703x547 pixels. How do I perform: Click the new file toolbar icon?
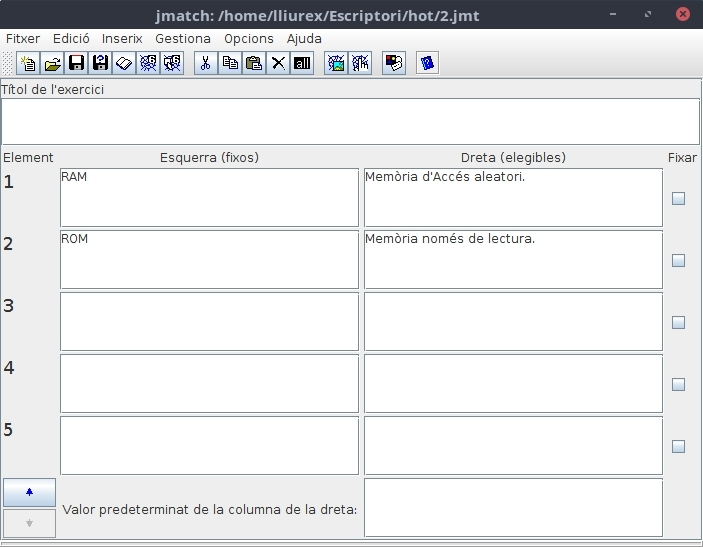click(28, 63)
